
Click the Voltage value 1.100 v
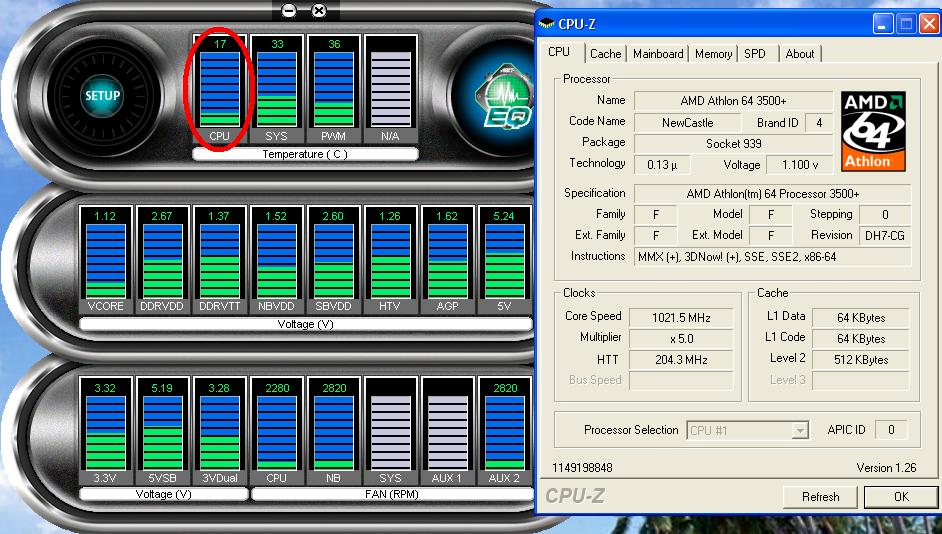800,165
